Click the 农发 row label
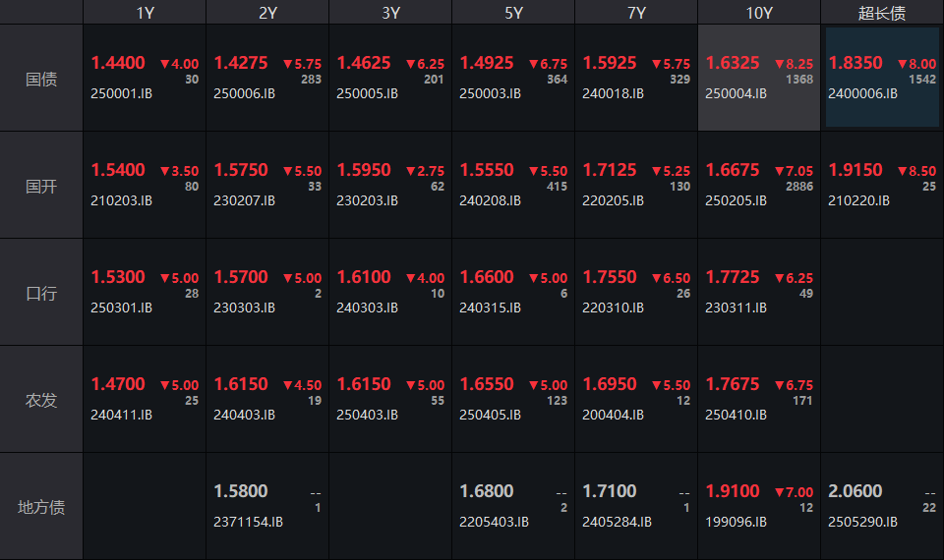Screen dimensions: 944x560 point(41,400)
